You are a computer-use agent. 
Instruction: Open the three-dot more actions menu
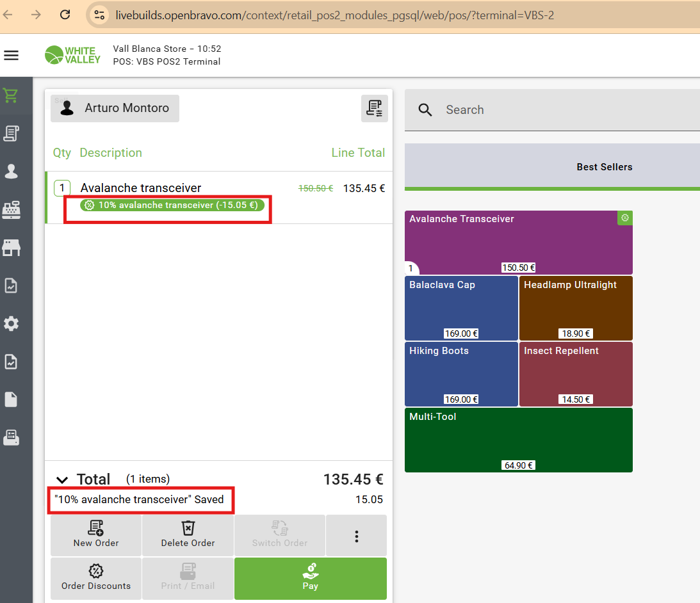click(356, 536)
